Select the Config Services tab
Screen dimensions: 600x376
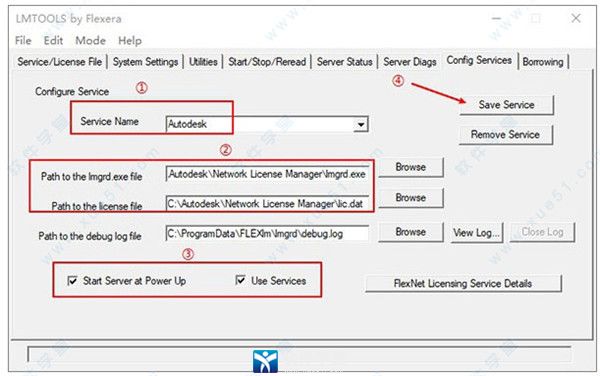[479, 60]
